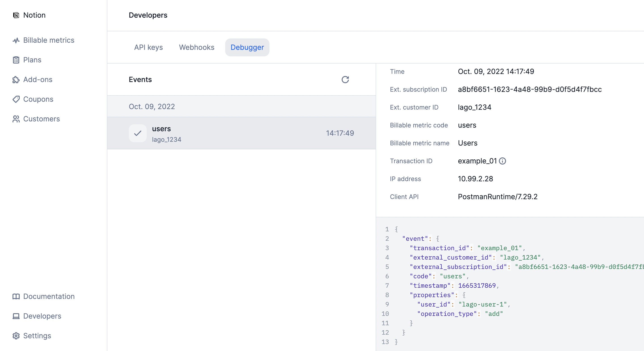Go to the Customers page
644x351 pixels.
(42, 119)
